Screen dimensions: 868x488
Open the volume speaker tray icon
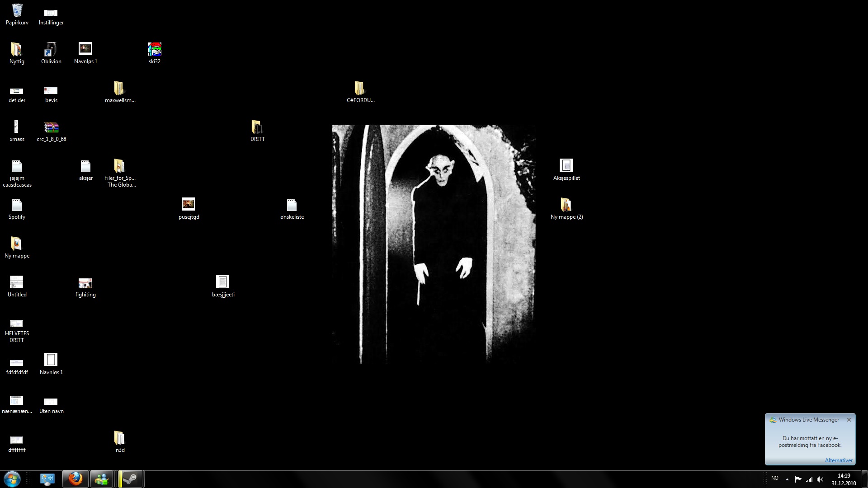(x=820, y=479)
